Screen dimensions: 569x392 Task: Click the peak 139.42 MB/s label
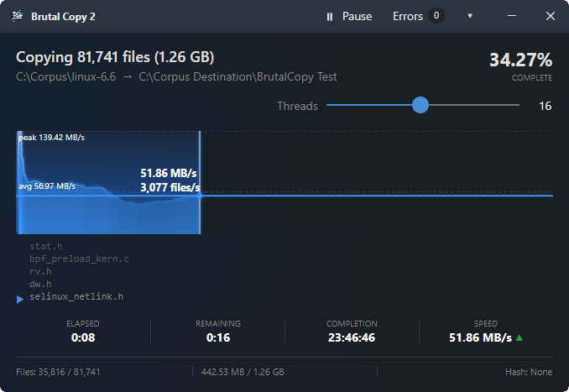51,138
